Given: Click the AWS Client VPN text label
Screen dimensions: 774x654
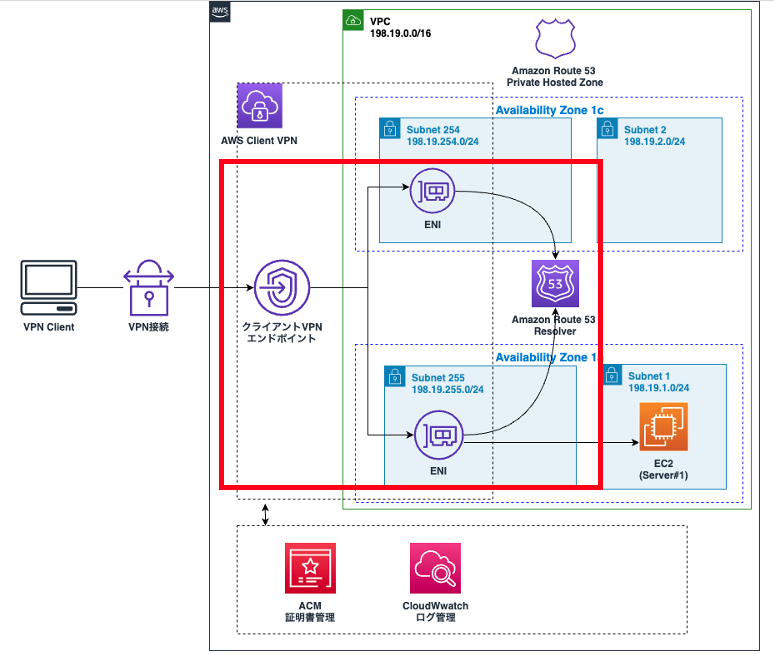Looking at the screenshot, I should tap(259, 141).
